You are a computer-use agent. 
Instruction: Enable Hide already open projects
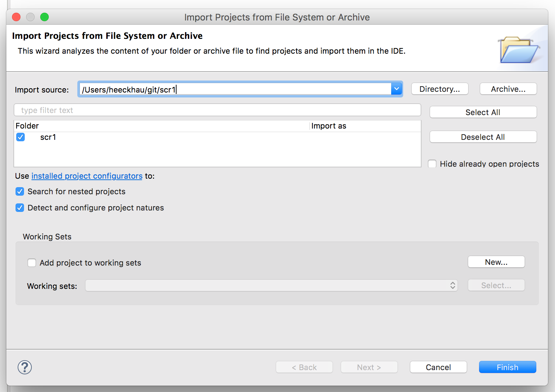pyautogui.click(x=432, y=164)
